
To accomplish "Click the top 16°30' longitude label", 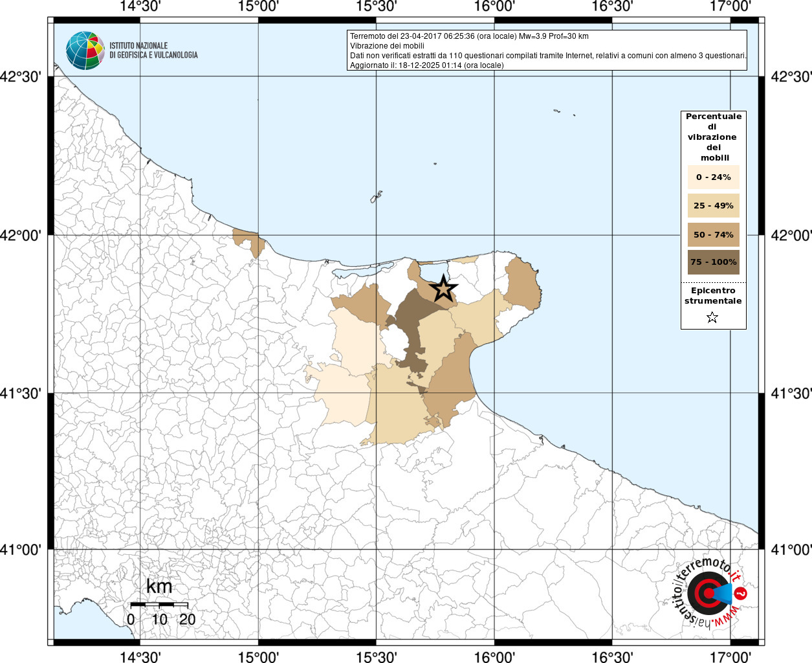I will tap(612, 6).
